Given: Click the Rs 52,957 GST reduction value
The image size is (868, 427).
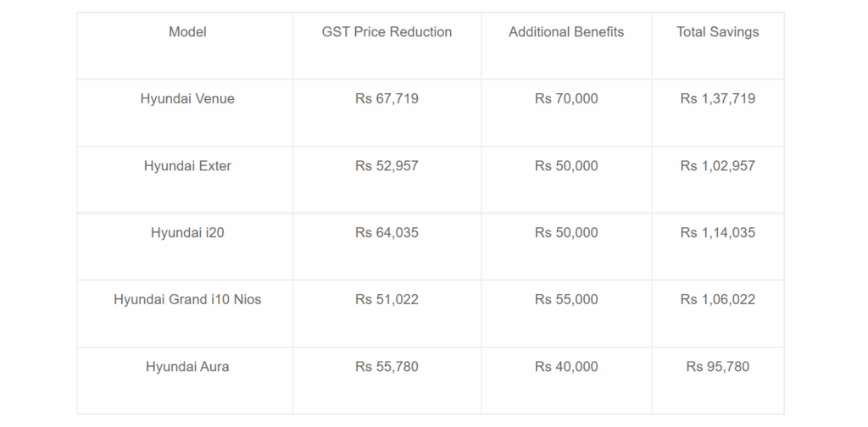Looking at the screenshot, I should point(387,166).
